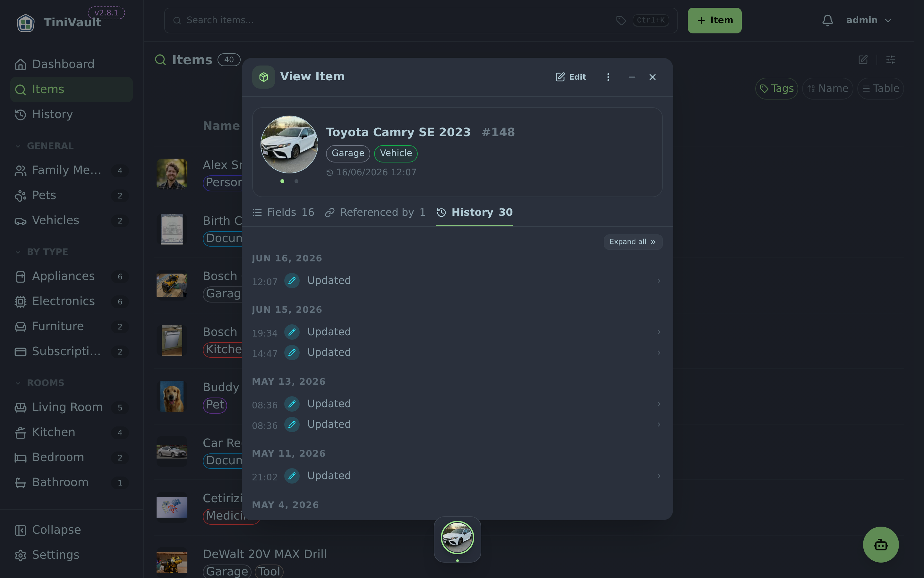This screenshot has width=924, height=578.
Task: Click the Garage tag chip on Toyota Camry
Action: click(x=348, y=154)
